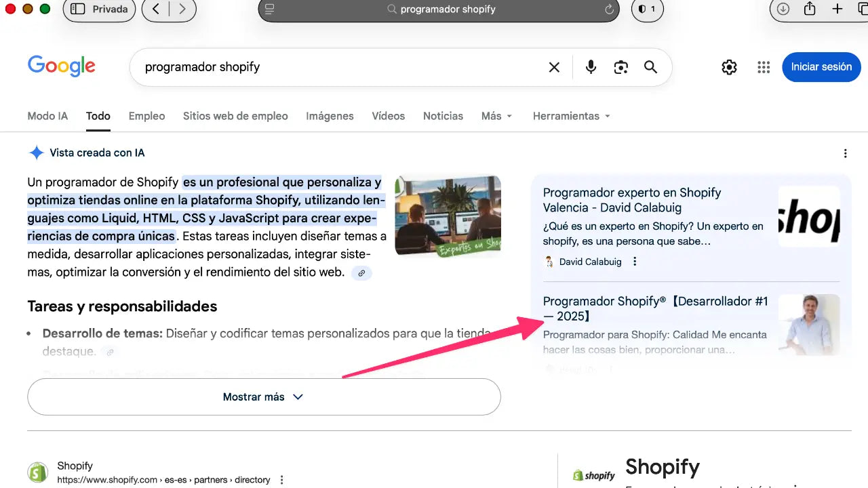The height and width of the screenshot is (488, 868).
Task: Switch to the Imágenes tab
Action: [x=330, y=116]
